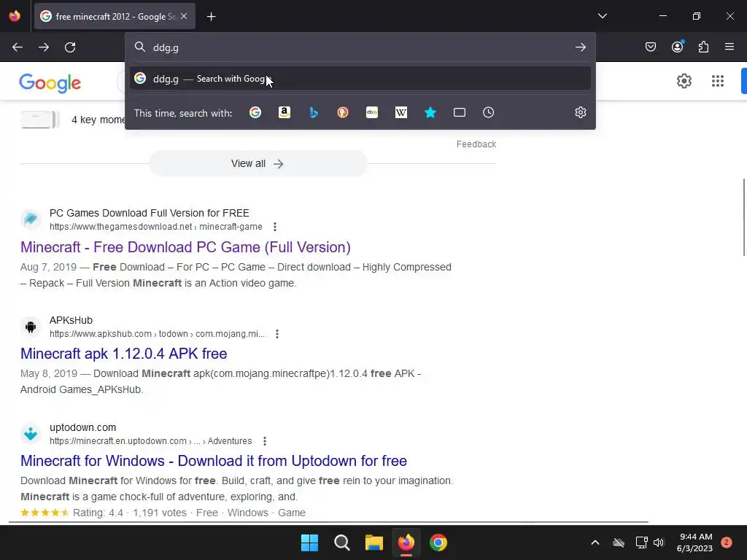
Task: Close the free minecraft 2012 tab
Action: coord(184,16)
